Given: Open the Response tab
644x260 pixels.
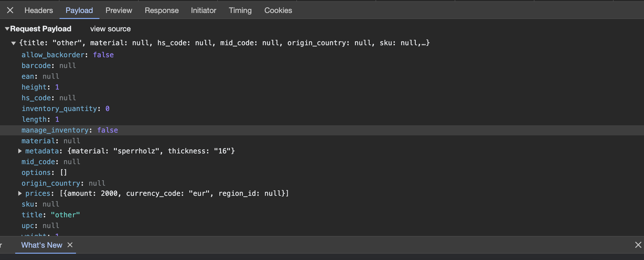Looking at the screenshot, I should 161,10.
